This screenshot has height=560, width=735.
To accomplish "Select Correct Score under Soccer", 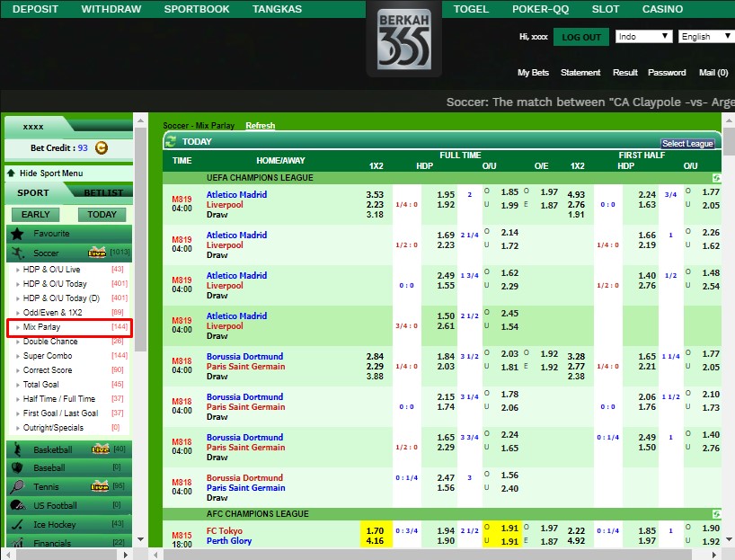I will tap(49, 370).
